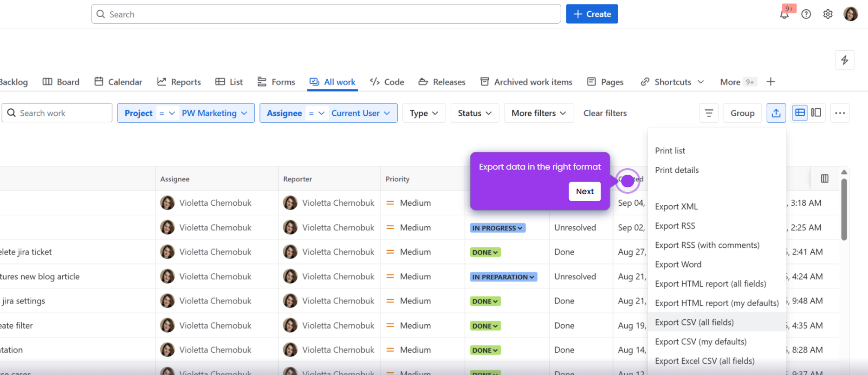
Task: Select Print list from export menu
Action: 717,151
